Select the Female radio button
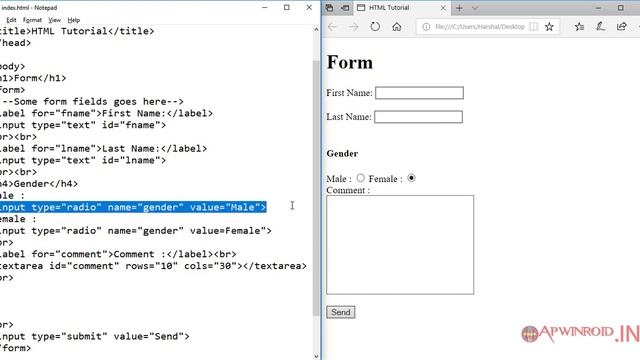This screenshot has height=360, width=640. [411, 178]
